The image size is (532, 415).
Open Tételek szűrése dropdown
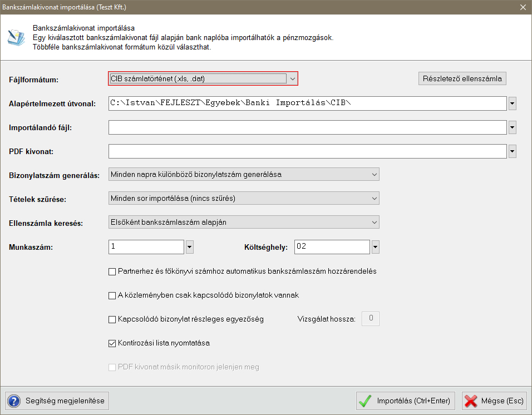(373, 199)
